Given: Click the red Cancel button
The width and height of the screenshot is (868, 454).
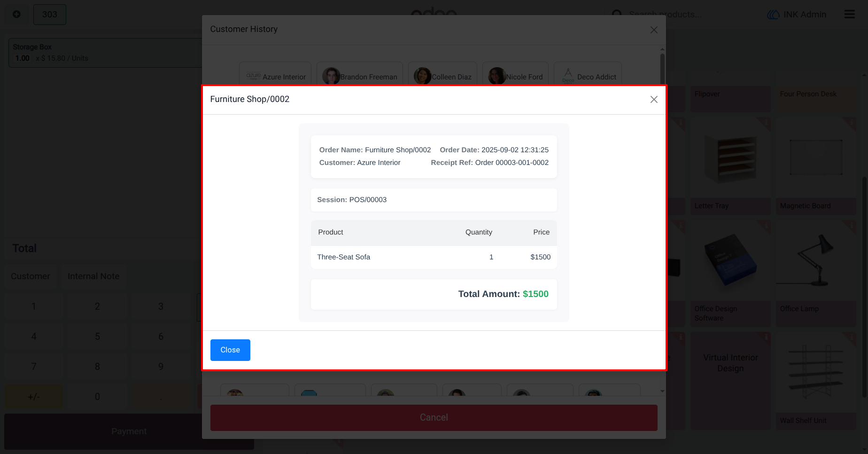Looking at the screenshot, I should point(434,418).
